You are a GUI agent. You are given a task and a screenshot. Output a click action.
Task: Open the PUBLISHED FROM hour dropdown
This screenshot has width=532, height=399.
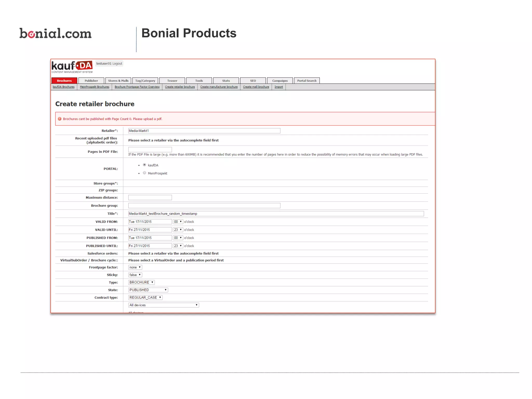178,238
